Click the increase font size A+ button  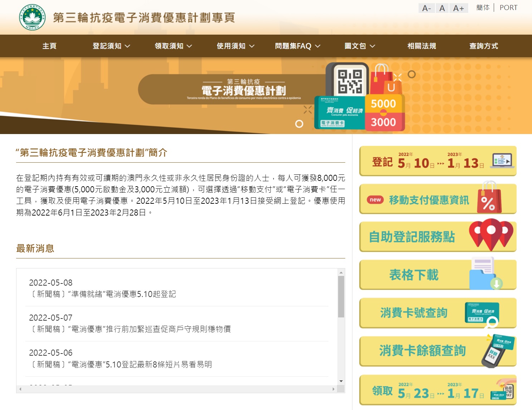[x=458, y=8]
